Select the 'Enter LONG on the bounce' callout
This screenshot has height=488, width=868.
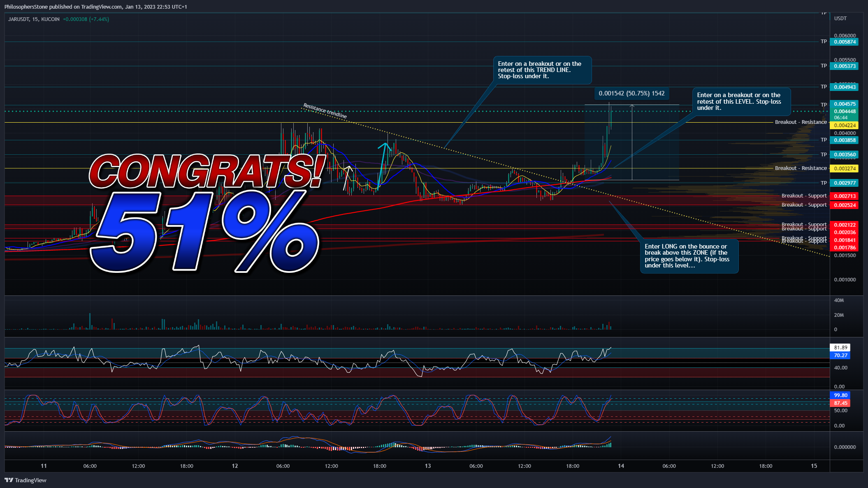(x=689, y=256)
